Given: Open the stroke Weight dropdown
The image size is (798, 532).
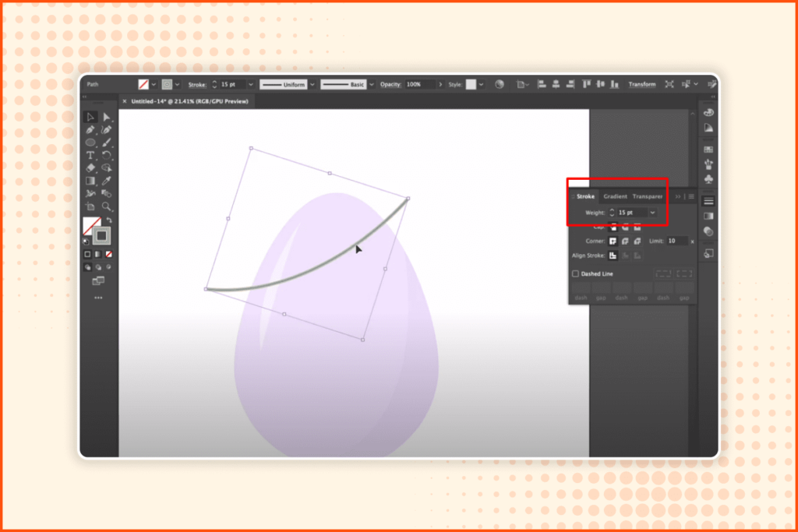Looking at the screenshot, I should (652, 213).
